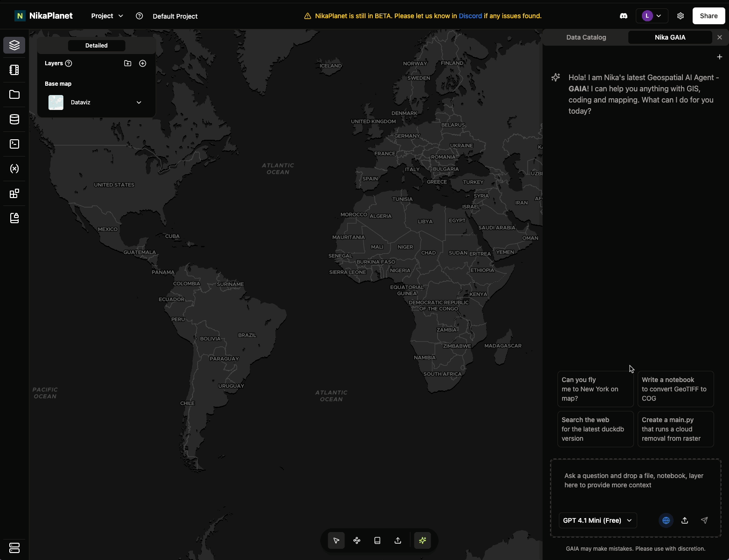The height and width of the screenshot is (560, 729).
Task: Click the Share button
Action: coord(708,16)
